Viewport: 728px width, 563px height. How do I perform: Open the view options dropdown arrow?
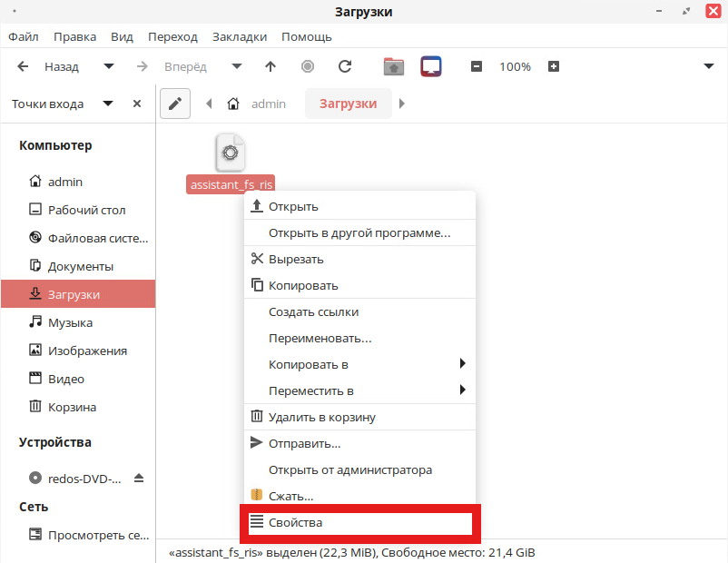[709, 66]
